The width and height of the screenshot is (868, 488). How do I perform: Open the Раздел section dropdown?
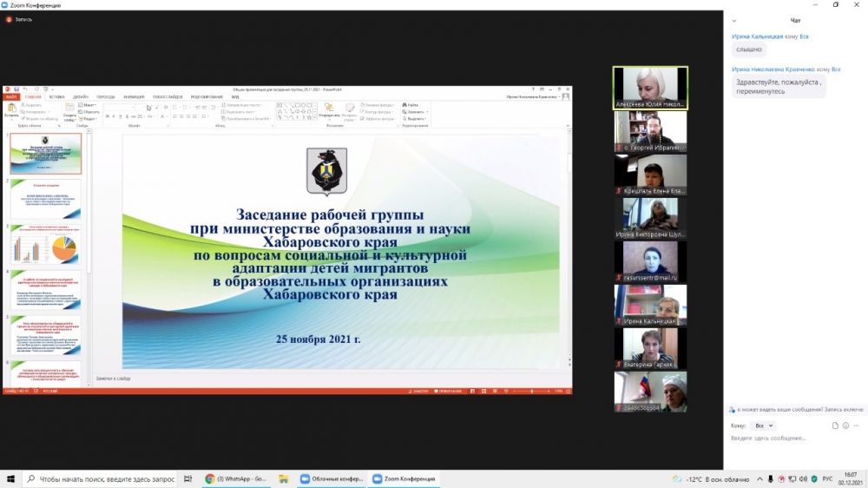coord(89,119)
